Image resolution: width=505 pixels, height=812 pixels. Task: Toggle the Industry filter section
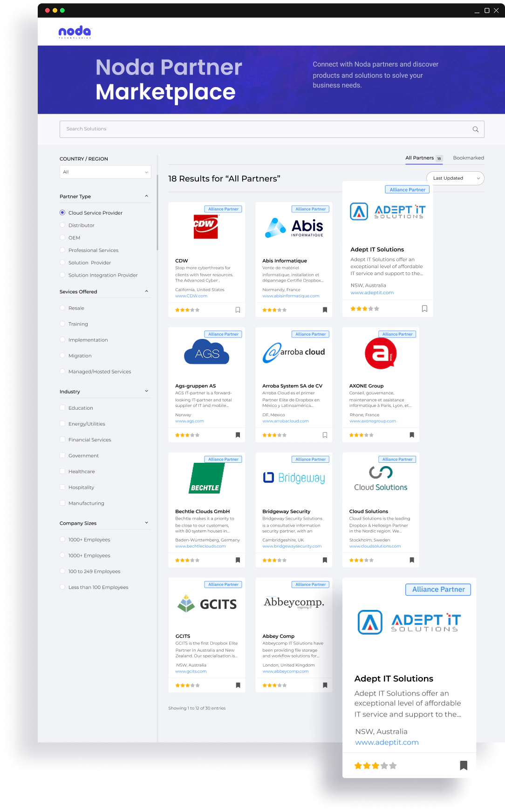[146, 391]
